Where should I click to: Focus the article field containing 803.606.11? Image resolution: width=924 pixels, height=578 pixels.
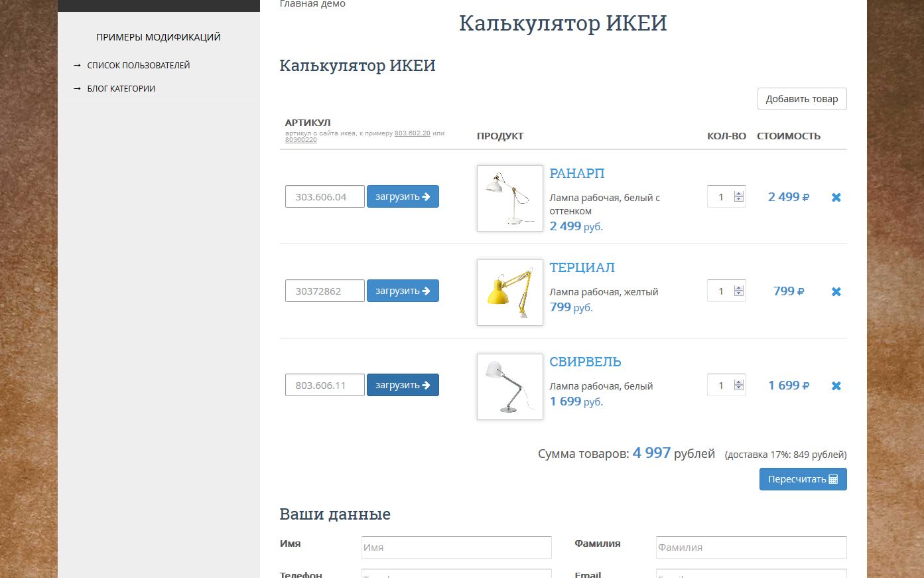pyautogui.click(x=325, y=385)
